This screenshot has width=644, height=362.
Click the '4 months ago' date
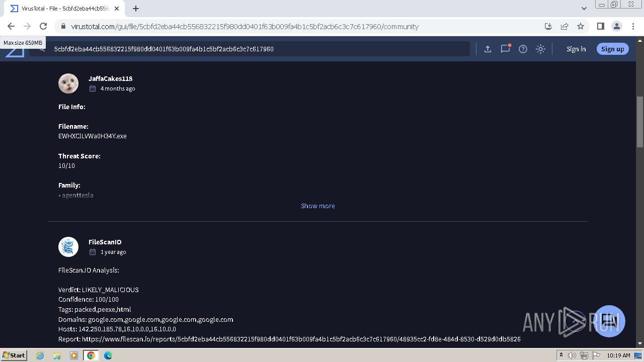tap(118, 88)
